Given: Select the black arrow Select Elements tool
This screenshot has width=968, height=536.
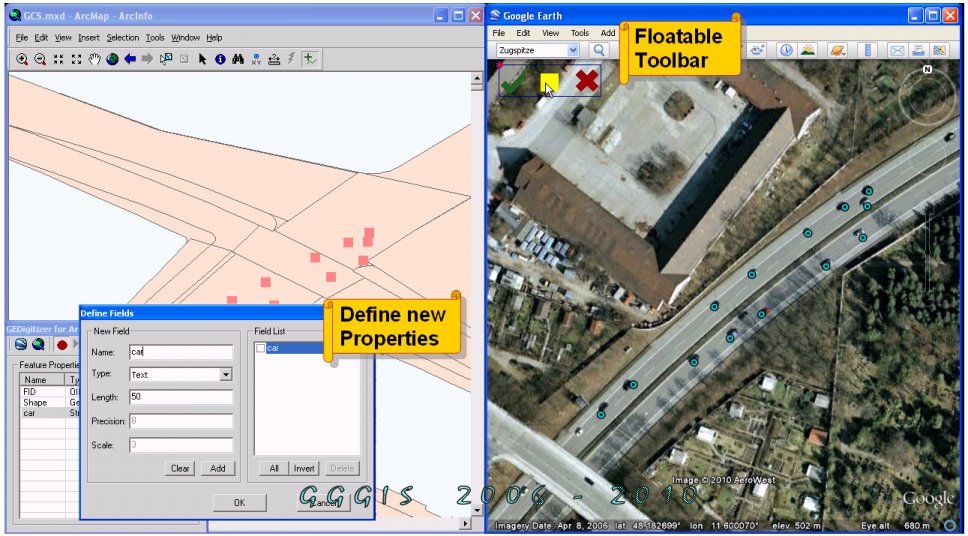Looking at the screenshot, I should click(x=202, y=59).
